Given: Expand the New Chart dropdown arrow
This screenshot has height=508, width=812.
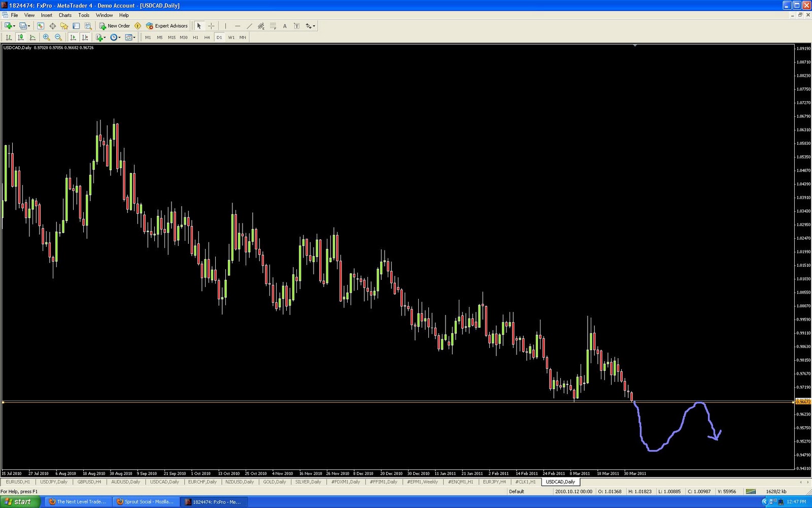Looking at the screenshot, I should 14,26.
